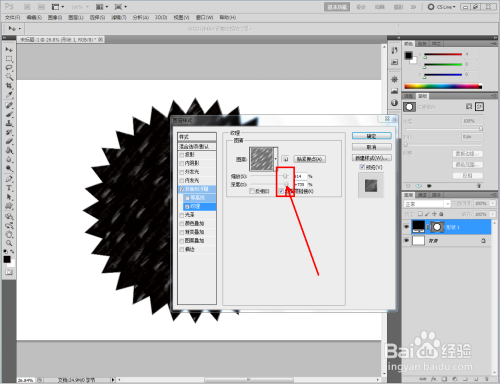
Task: Toggle the Preview checkbox in dialog
Action: [362, 167]
